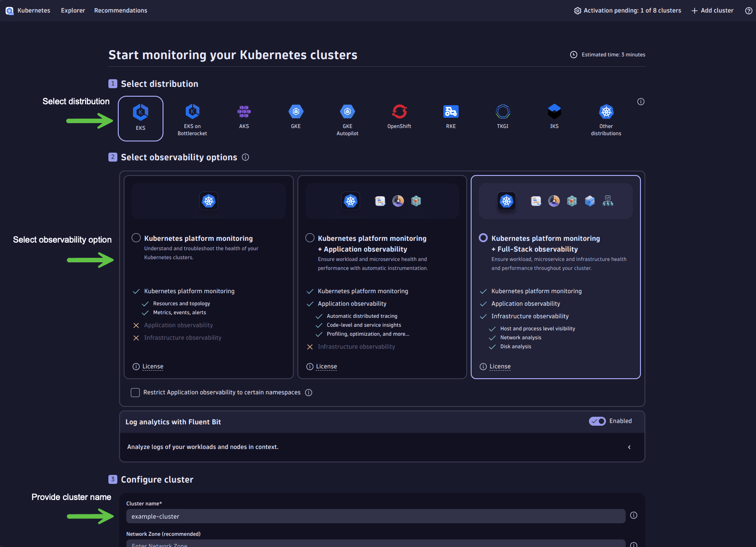Click 'Profiling, optimization, and more...' text
This screenshot has width=756, height=547.
(368, 334)
